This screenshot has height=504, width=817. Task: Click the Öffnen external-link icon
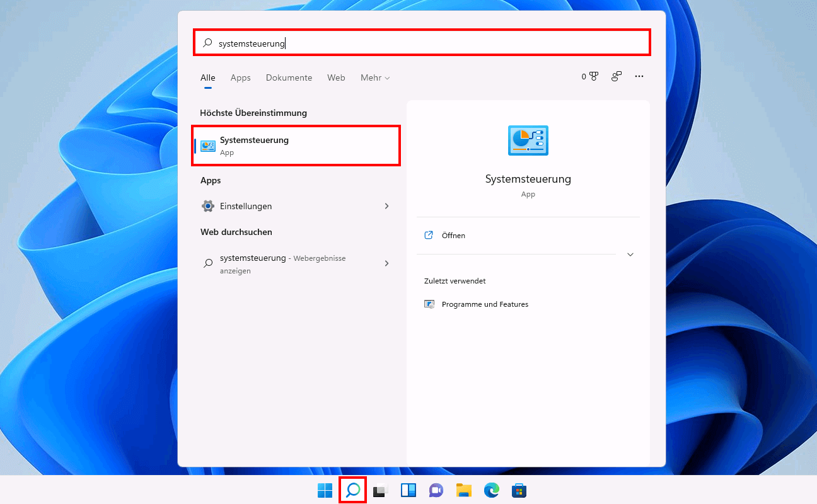[x=429, y=235]
